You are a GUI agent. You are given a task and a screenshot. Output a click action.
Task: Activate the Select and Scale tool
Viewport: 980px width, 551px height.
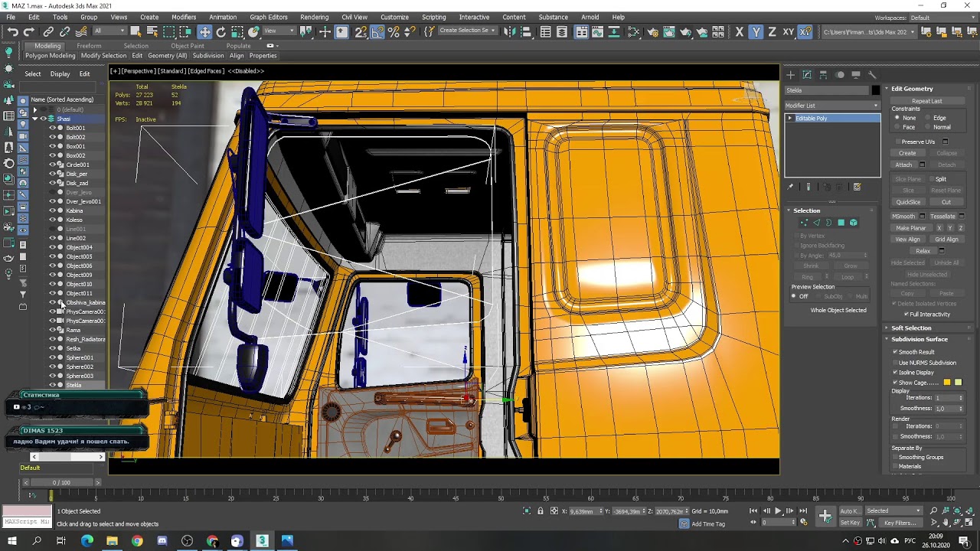click(237, 31)
